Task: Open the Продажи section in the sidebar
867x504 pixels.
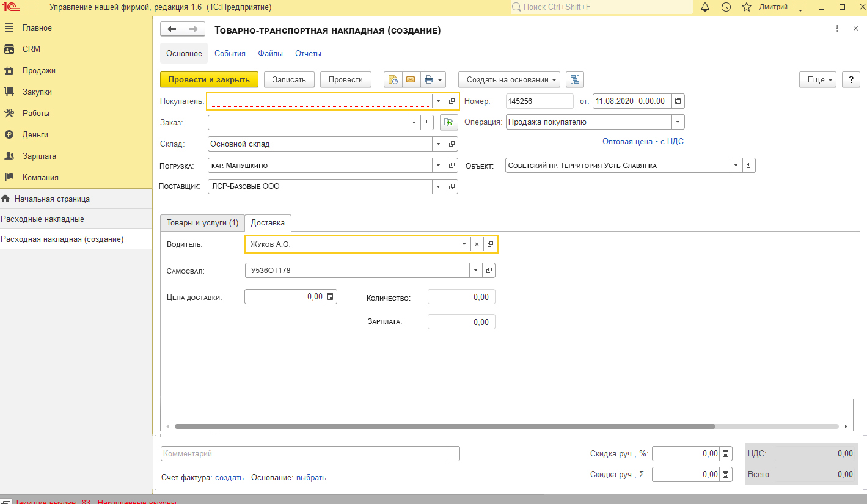Action: 38,70
